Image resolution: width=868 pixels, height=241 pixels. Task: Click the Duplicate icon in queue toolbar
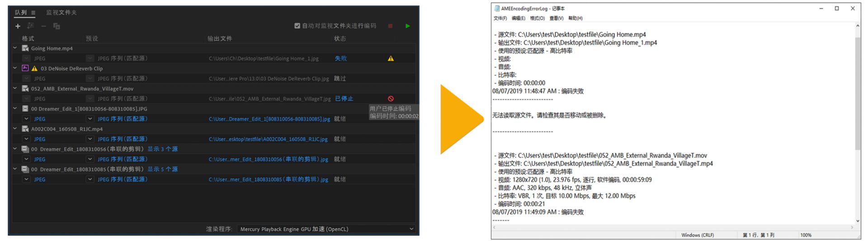coord(57,26)
